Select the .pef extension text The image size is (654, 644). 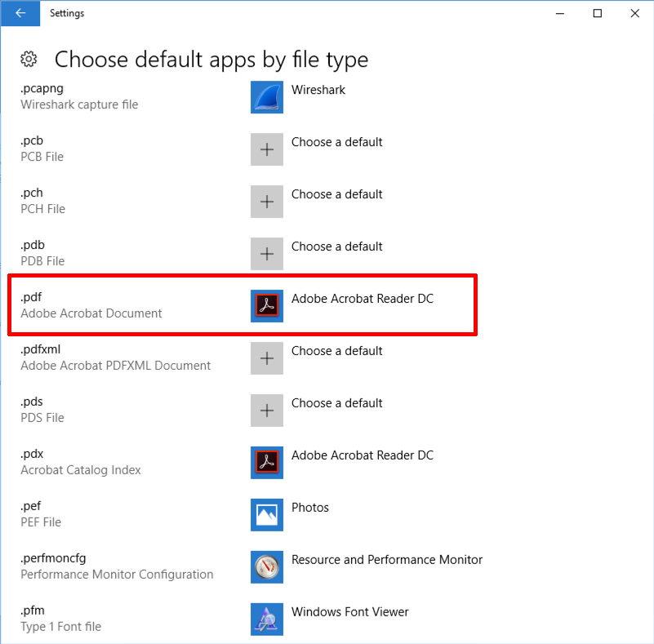pyautogui.click(x=31, y=506)
